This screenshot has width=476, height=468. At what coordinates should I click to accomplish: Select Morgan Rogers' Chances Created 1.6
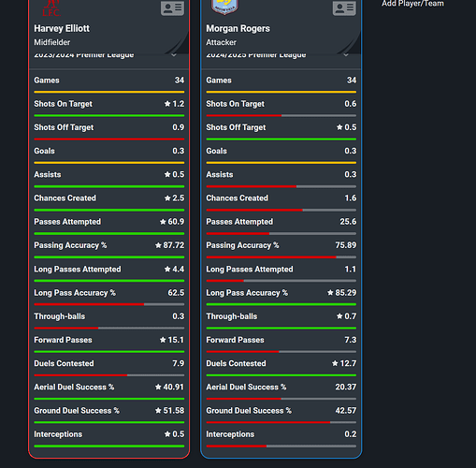(x=351, y=198)
